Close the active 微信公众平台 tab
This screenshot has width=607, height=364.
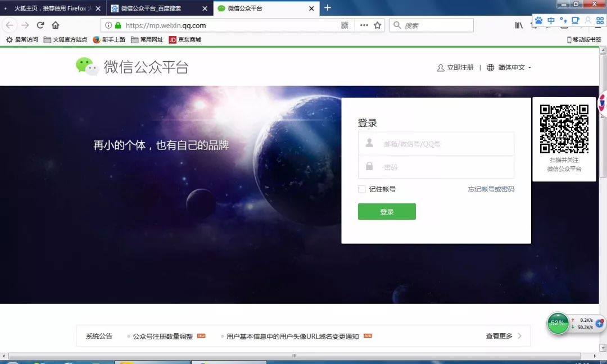(311, 8)
